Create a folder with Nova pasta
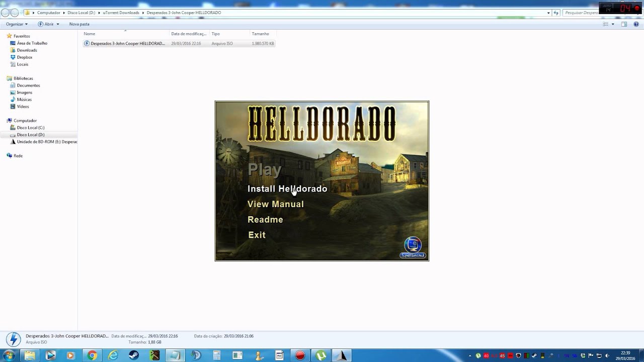 (x=79, y=24)
